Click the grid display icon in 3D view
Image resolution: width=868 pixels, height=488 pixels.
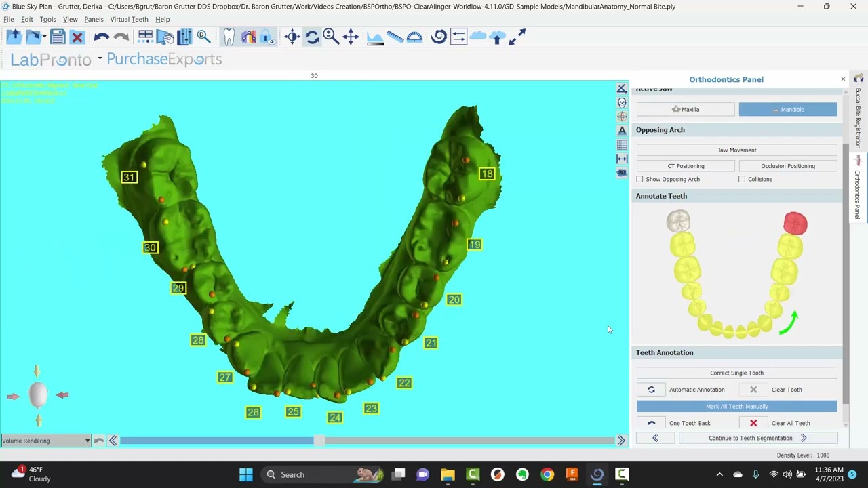pyautogui.click(x=622, y=144)
